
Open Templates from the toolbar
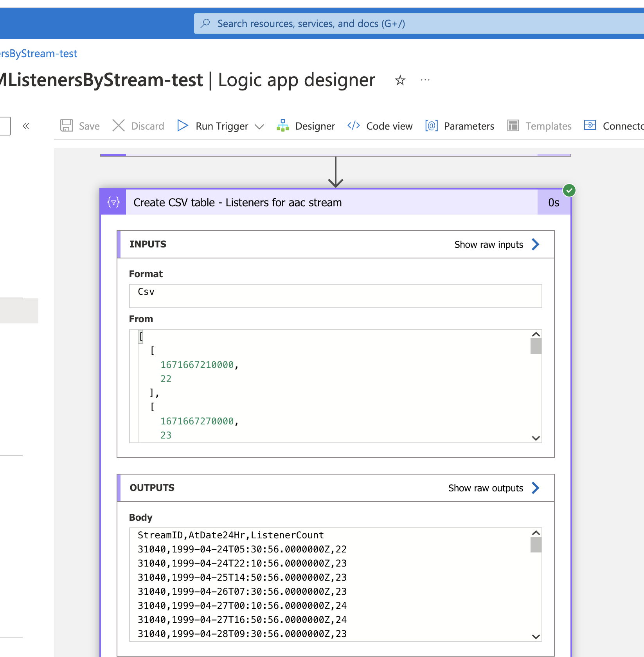click(x=548, y=126)
